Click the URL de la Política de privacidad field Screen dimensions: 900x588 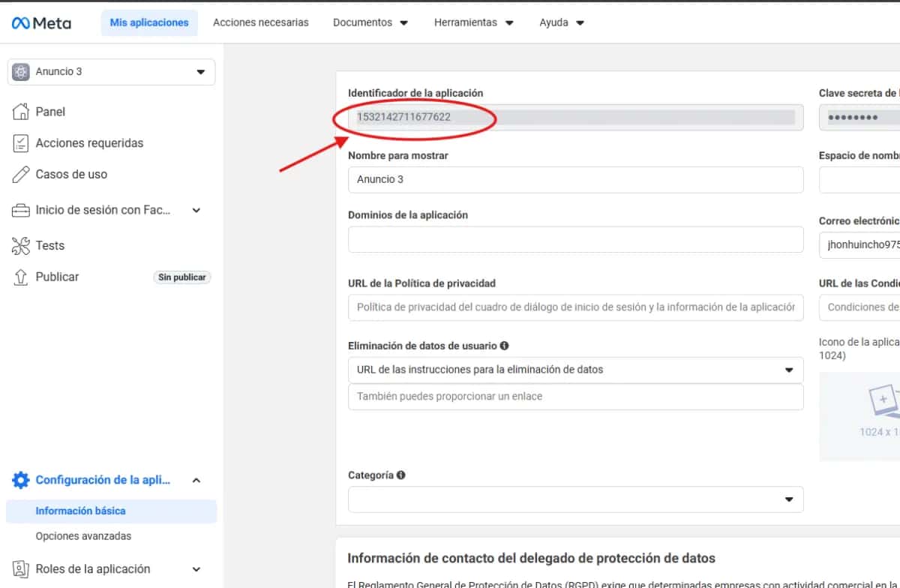[x=576, y=307]
